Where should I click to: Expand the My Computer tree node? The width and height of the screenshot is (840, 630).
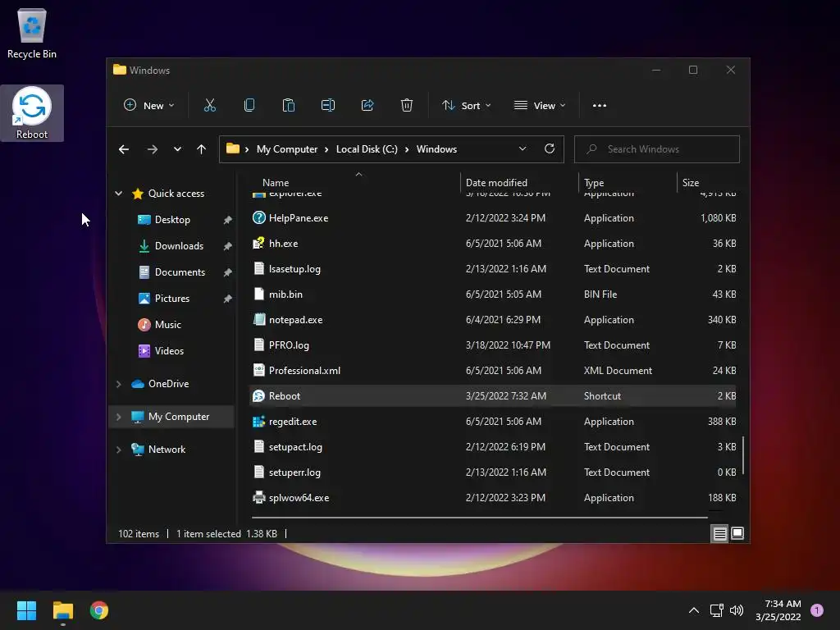click(118, 416)
